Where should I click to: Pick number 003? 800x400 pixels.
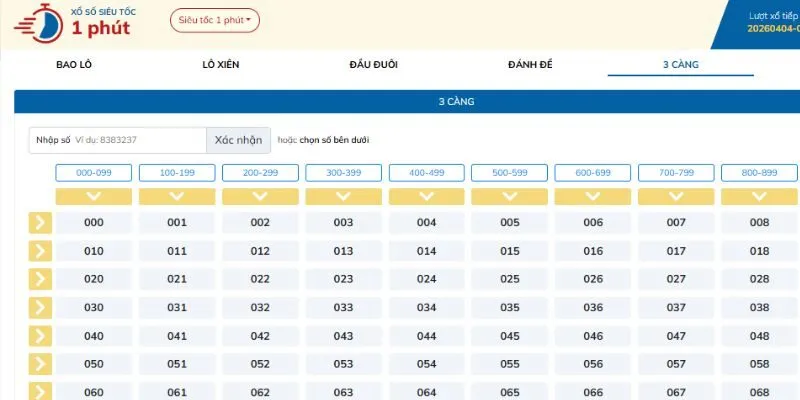(x=343, y=223)
